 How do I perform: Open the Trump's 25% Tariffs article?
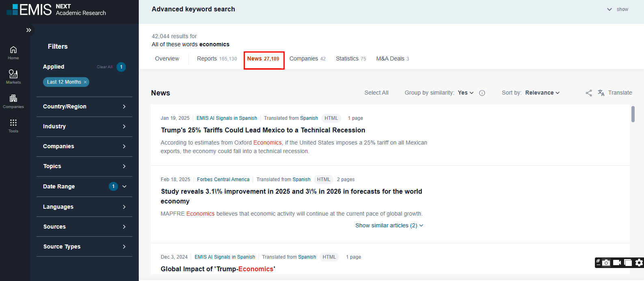263,130
